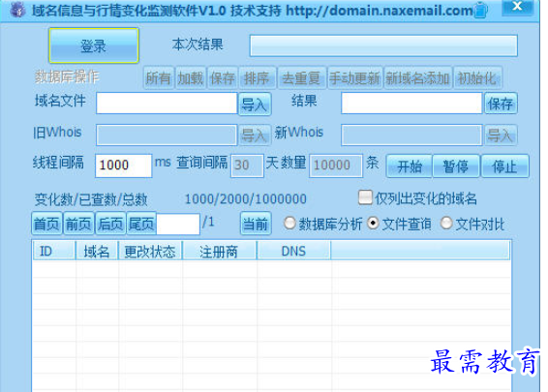Click the 注册商 column header
Image resolution: width=548 pixels, height=392 pixels.
[x=220, y=251]
